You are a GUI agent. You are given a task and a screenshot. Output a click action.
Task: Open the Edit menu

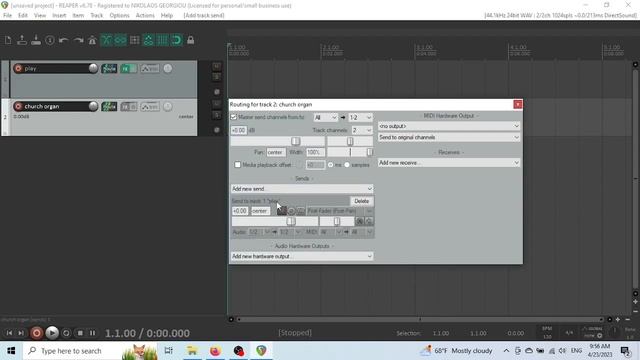coord(23,16)
